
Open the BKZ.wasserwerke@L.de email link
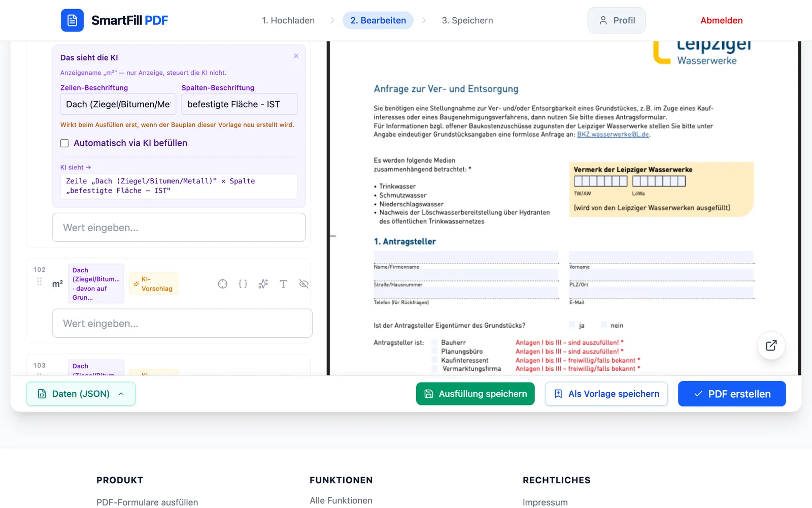(x=613, y=135)
